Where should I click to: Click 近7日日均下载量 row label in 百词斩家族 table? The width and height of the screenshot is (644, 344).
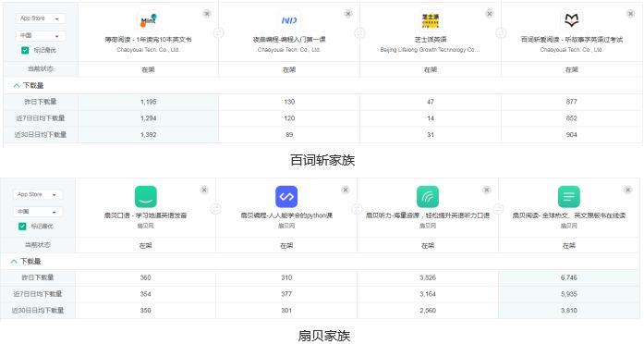tap(41, 118)
